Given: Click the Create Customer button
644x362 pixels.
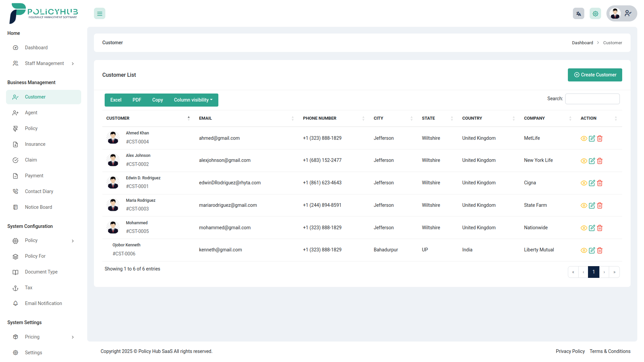Looking at the screenshot, I should point(595,75).
